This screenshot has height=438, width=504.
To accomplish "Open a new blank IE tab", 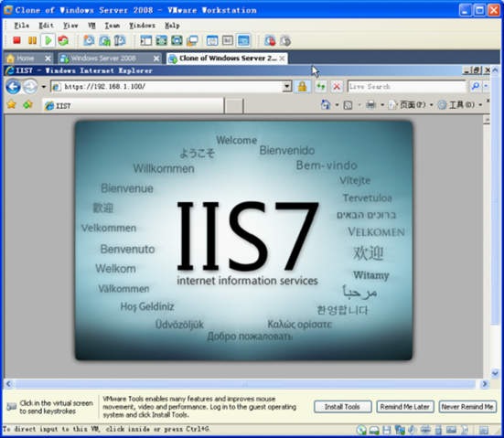I will pos(233,106).
